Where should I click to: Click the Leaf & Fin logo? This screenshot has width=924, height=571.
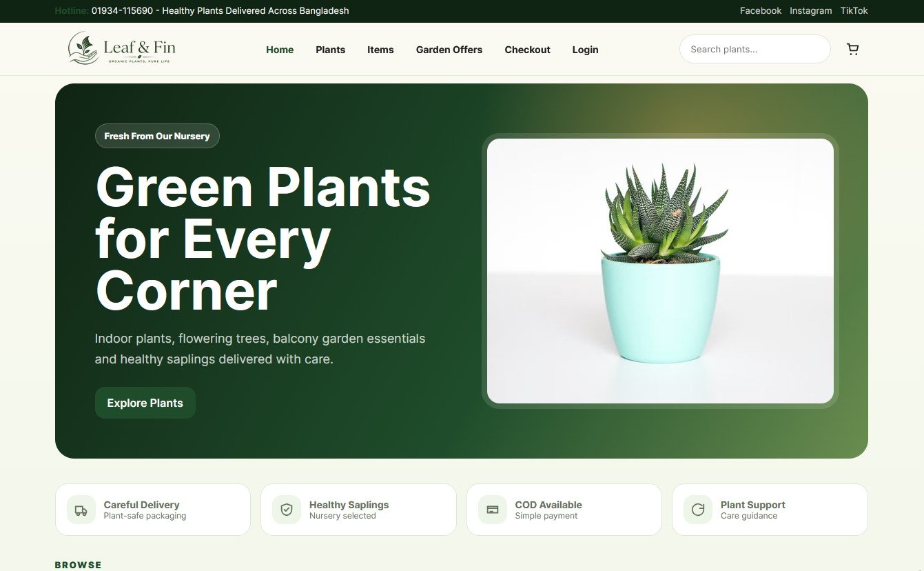(x=122, y=48)
